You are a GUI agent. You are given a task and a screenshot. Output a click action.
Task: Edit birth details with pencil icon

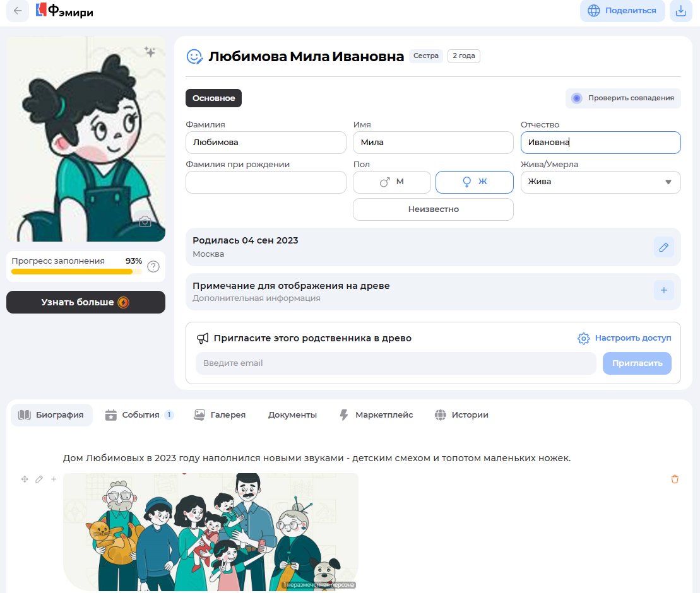pos(663,247)
